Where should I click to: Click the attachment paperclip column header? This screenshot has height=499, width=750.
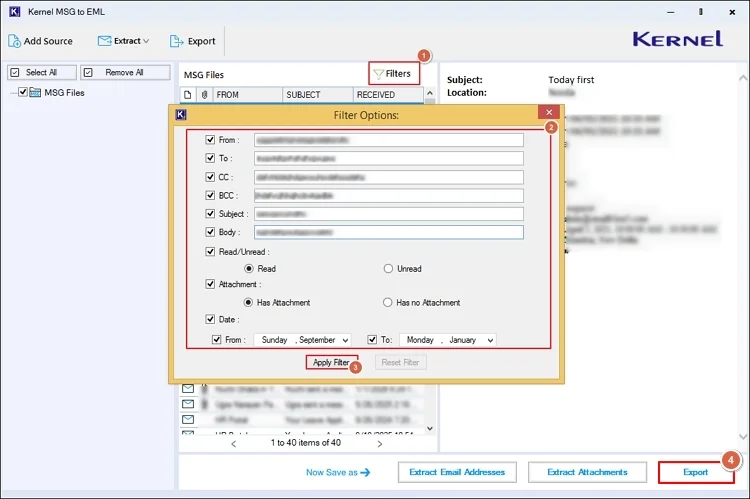tap(204, 95)
